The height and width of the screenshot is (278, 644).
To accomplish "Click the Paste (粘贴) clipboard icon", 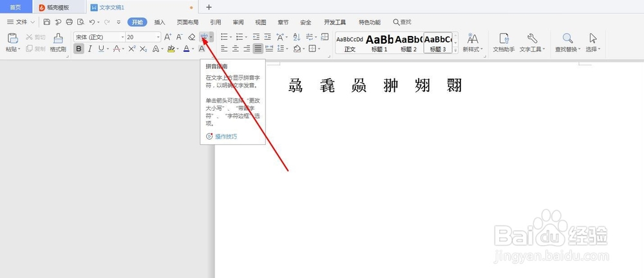I will coord(13,38).
